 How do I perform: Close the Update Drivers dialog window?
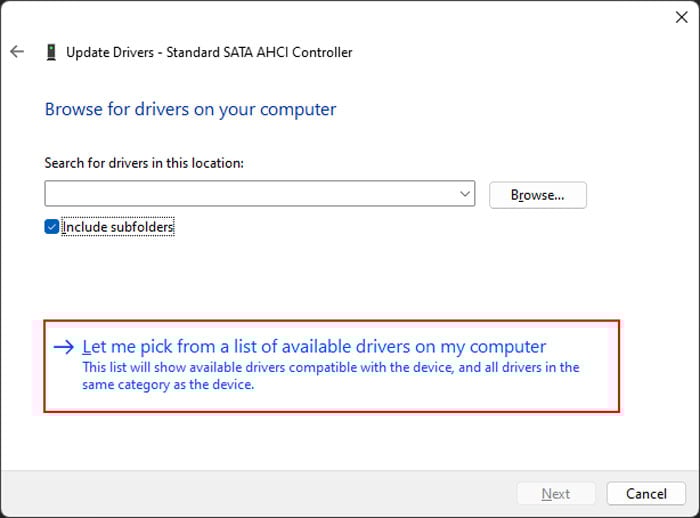tap(682, 17)
